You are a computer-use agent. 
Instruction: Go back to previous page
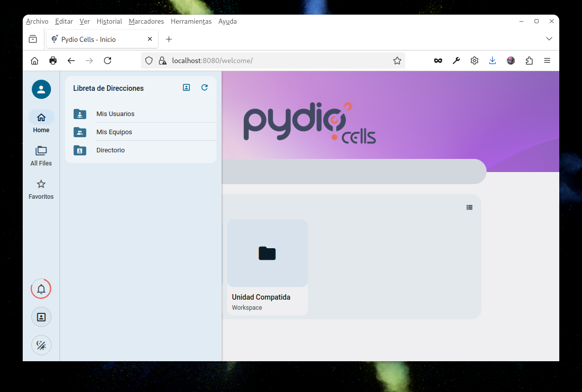(71, 61)
